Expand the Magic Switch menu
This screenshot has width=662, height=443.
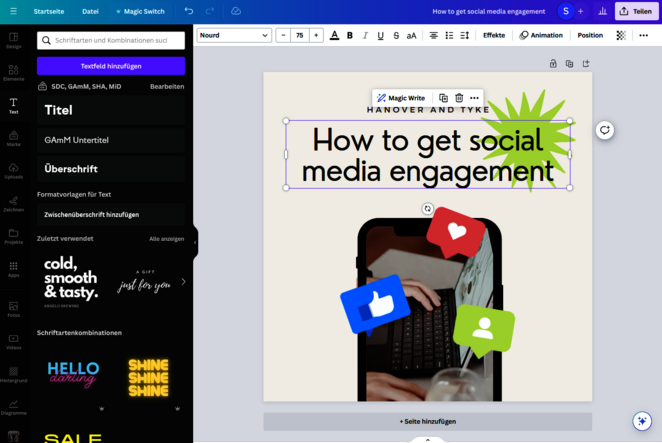click(138, 11)
